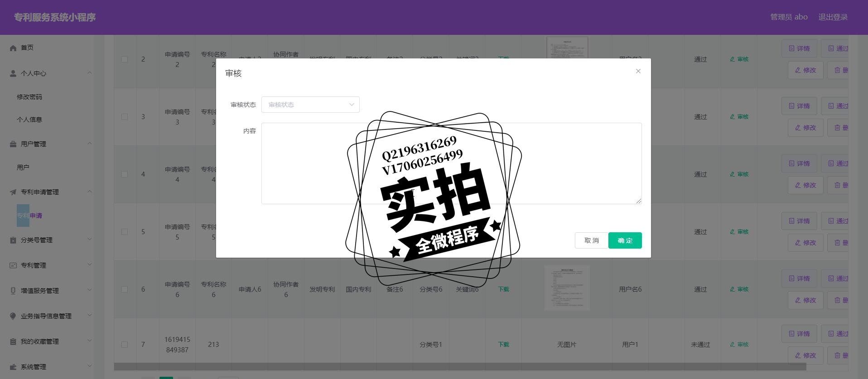Tick checkbox for row 7
The height and width of the screenshot is (379, 868).
click(125, 345)
